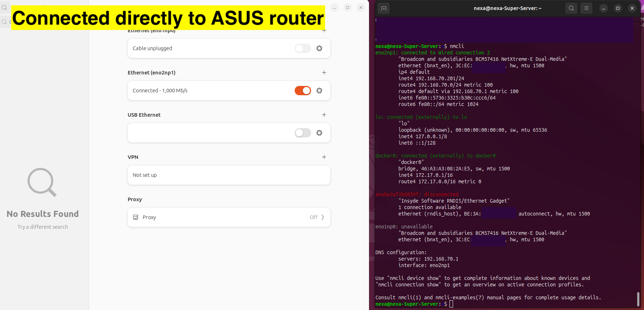Click the '1 connection available' terminal line
Screen dimensions: 644x310
click(x=430, y=207)
